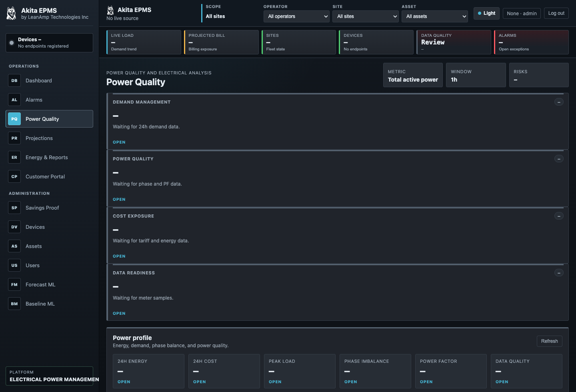Click the BM Baseline ML icon
This screenshot has height=392, width=576.
pos(14,304)
